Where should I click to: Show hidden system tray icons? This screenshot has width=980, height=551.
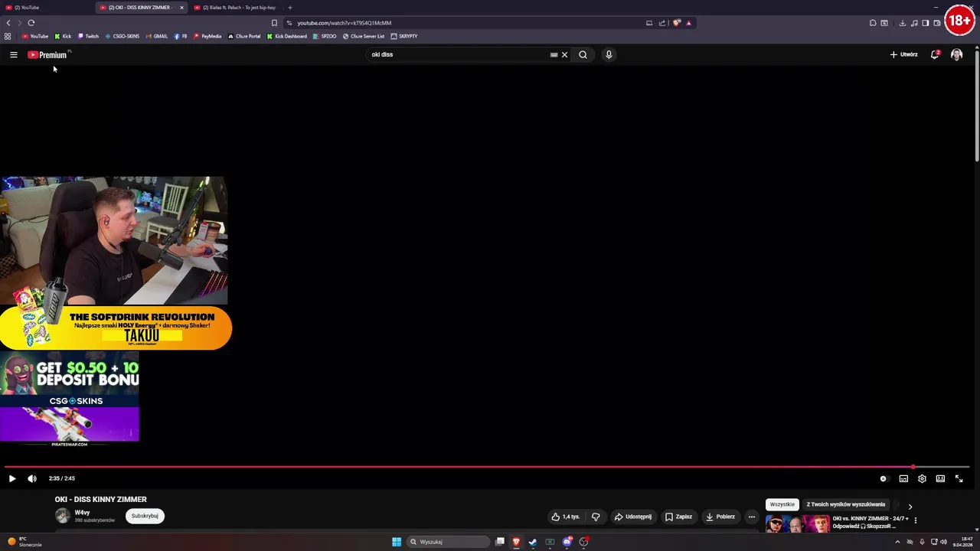coord(897,542)
